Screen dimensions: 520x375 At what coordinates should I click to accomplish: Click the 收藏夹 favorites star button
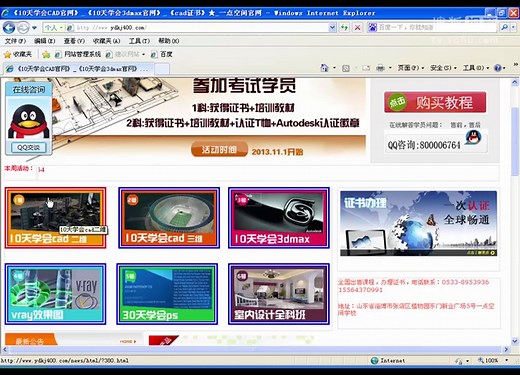point(18,54)
